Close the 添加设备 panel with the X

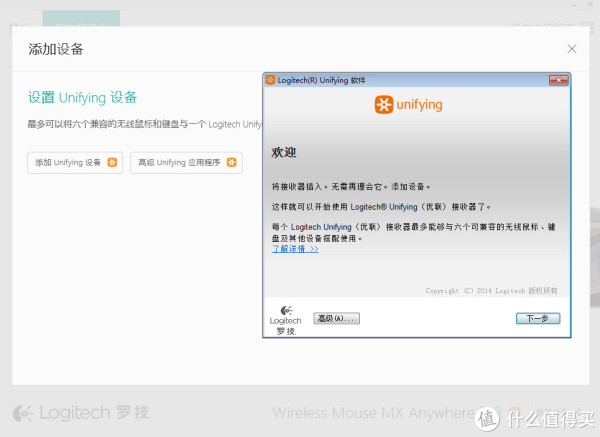coord(572,49)
